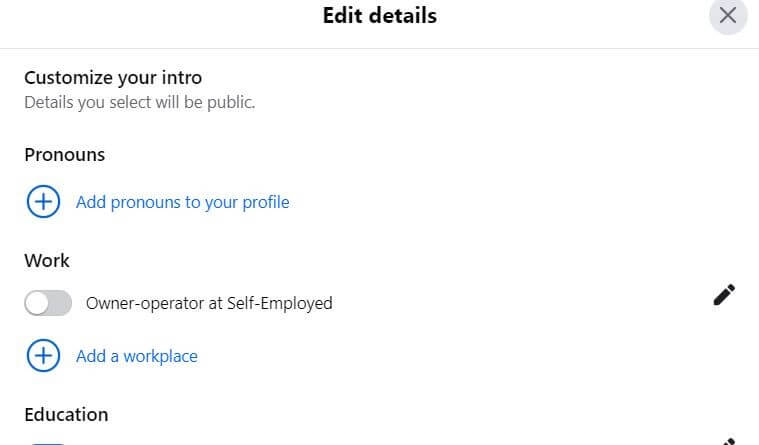Select the Education section heading
Image resolution: width=759 pixels, height=445 pixels.
66,414
